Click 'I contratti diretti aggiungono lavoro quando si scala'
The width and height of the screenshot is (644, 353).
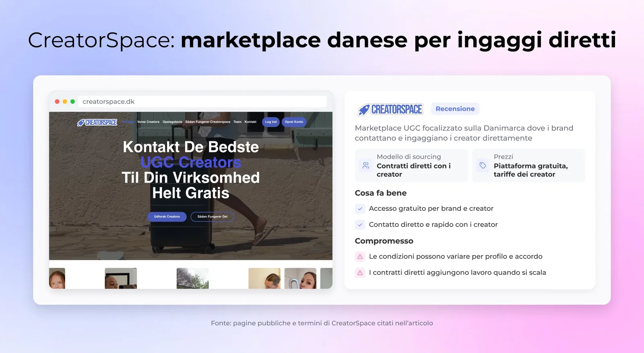458,273
